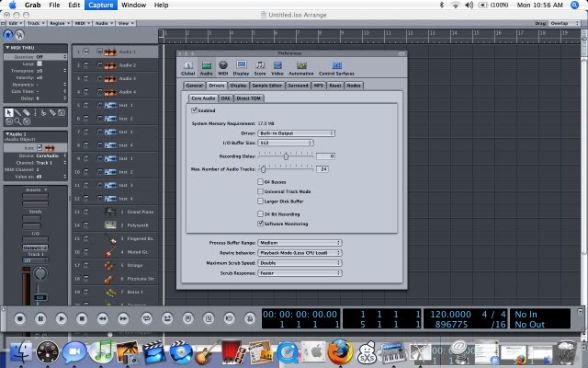Switch to the Sample Editor tab

pyautogui.click(x=267, y=86)
